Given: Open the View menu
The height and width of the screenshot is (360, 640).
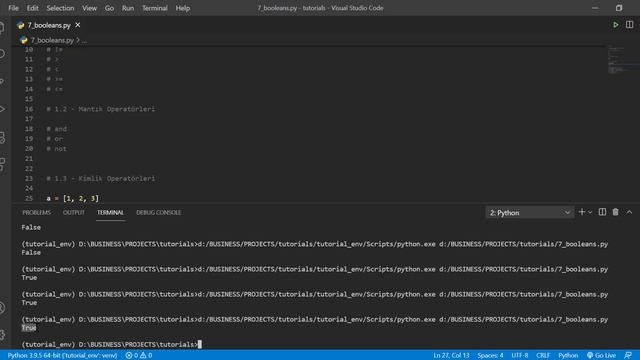Looking at the screenshot, I should click(89, 8).
